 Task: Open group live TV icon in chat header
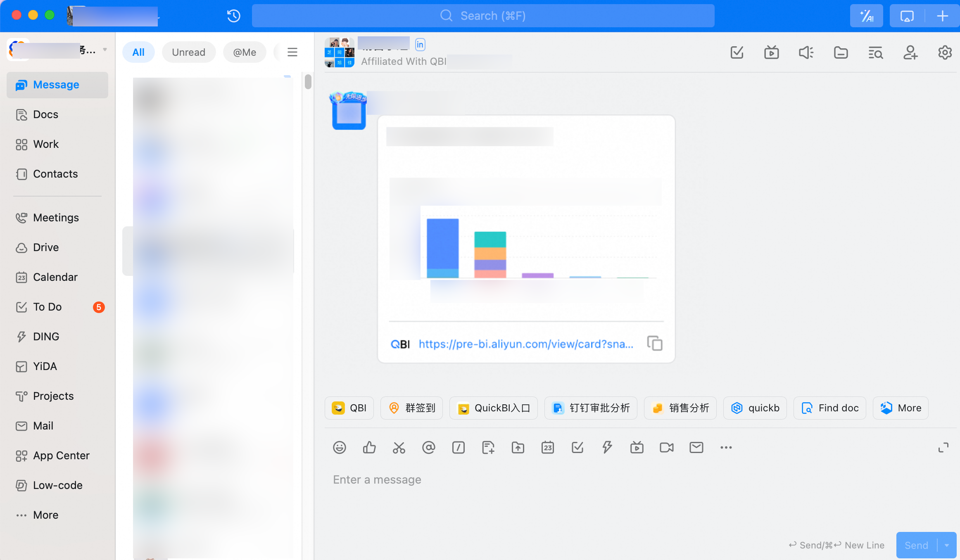771,52
